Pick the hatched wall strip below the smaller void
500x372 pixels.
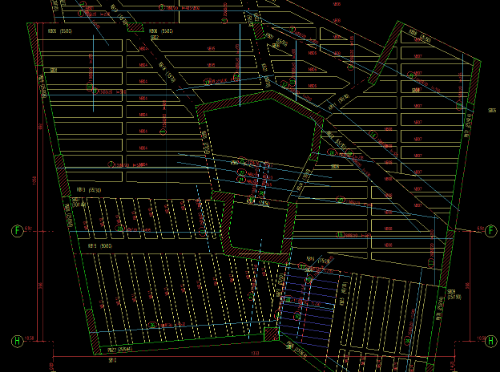point(257,255)
